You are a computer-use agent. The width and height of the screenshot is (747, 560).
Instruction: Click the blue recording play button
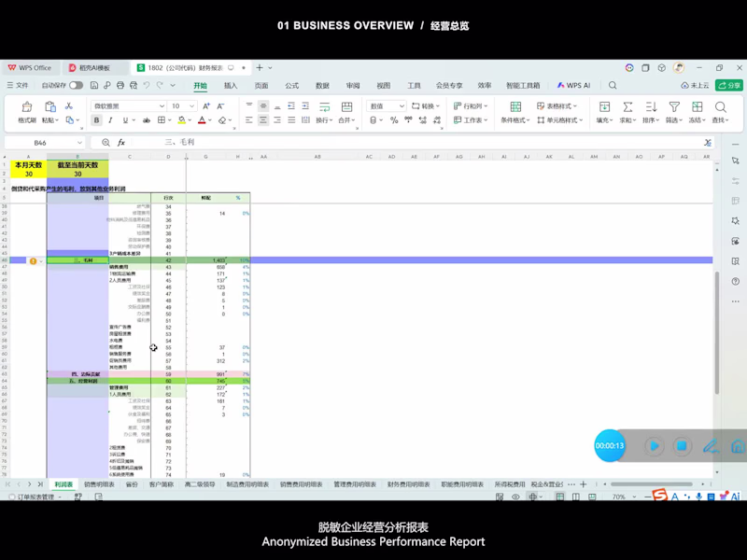[655, 446]
